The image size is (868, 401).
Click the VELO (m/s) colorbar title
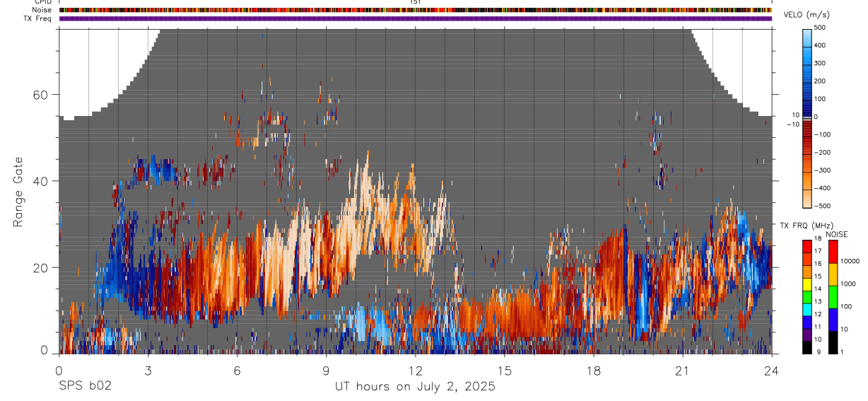point(808,15)
